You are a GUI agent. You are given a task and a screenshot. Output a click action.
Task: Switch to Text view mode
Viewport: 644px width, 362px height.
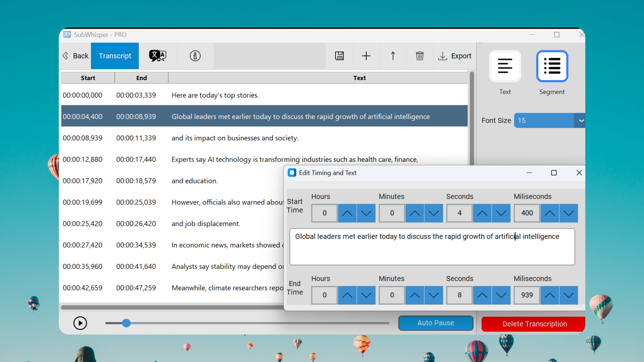pyautogui.click(x=505, y=66)
